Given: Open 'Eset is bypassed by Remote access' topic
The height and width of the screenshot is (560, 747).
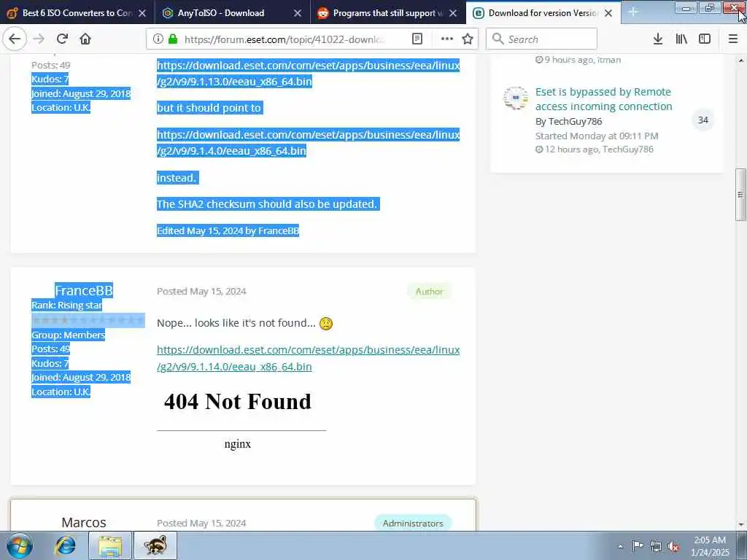Looking at the screenshot, I should [x=603, y=99].
